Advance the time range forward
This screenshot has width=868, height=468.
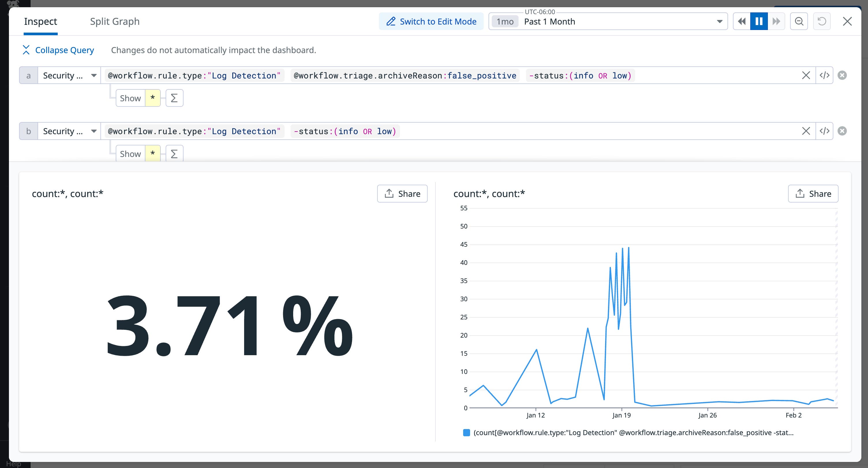tap(776, 21)
